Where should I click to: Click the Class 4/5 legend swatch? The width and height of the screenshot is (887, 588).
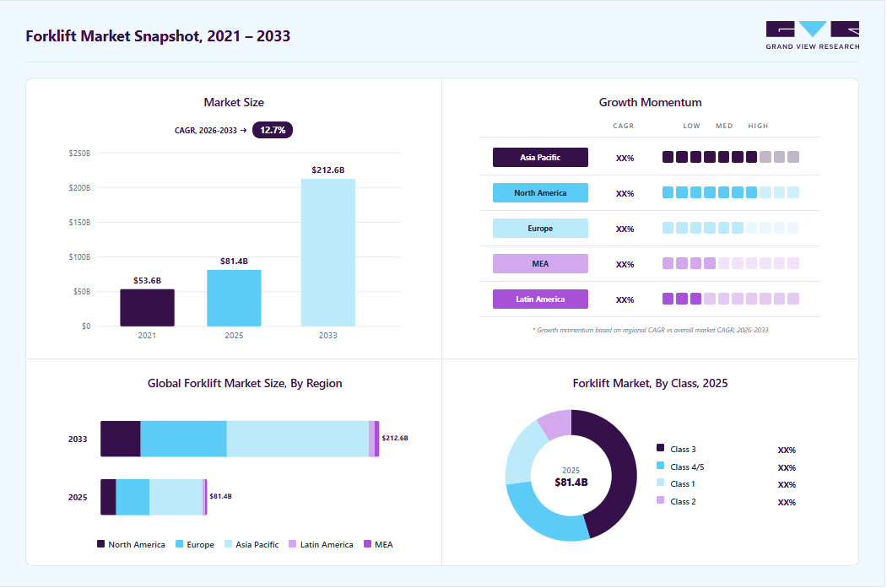(660, 466)
